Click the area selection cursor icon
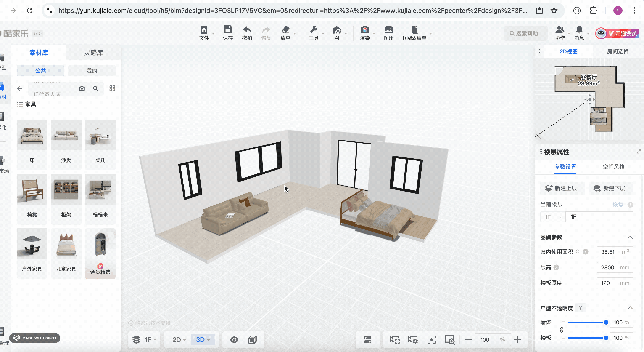The image size is (644, 352). 394,340
